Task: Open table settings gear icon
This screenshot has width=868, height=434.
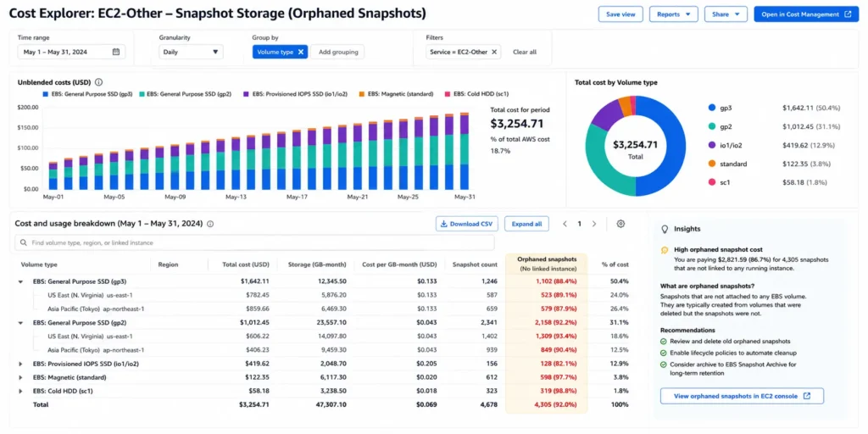Action: pos(620,224)
